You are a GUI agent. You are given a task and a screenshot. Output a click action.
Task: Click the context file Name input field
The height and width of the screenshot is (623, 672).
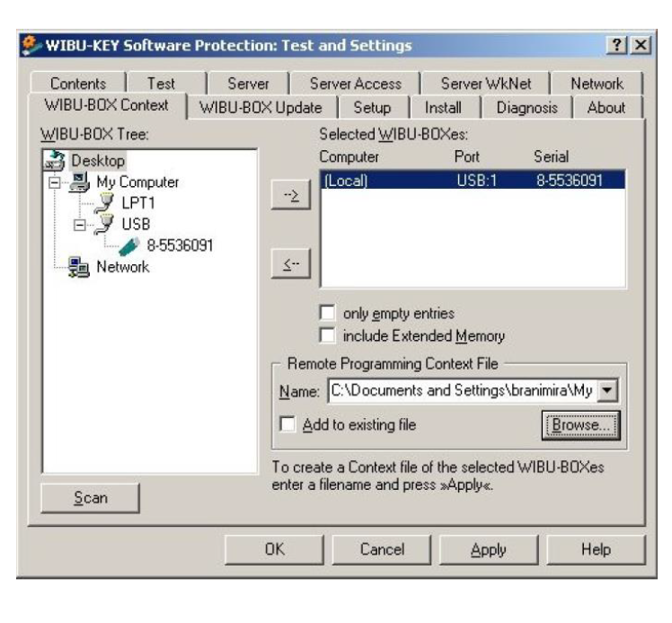tap(463, 390)
